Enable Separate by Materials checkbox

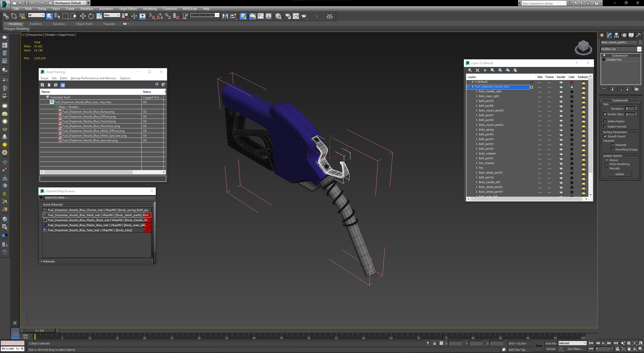[x=613, y=145]
